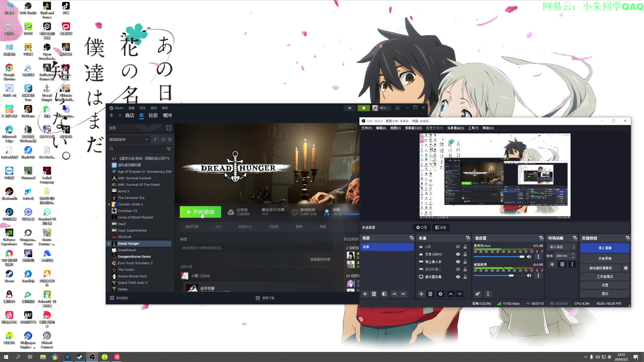Hide 文本 (GDI+) source
The height and width of the screenshot is (362, 644).
(x=458, y=254)
